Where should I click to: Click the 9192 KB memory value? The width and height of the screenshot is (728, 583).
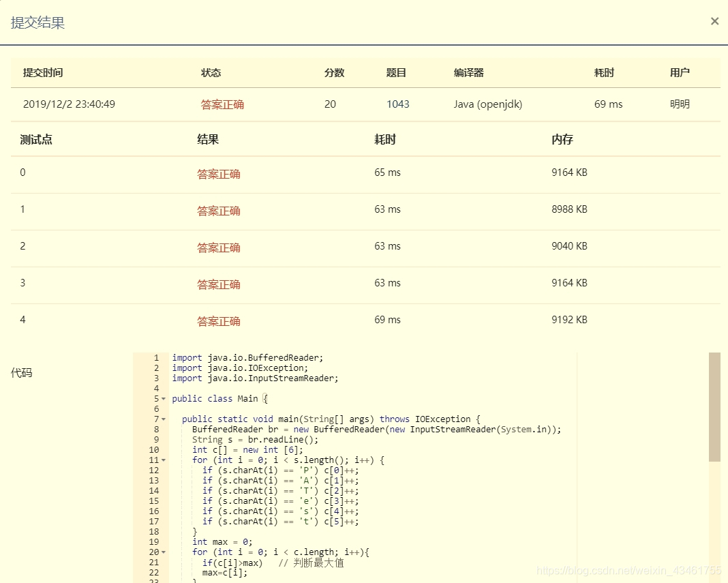coord(569,320)
